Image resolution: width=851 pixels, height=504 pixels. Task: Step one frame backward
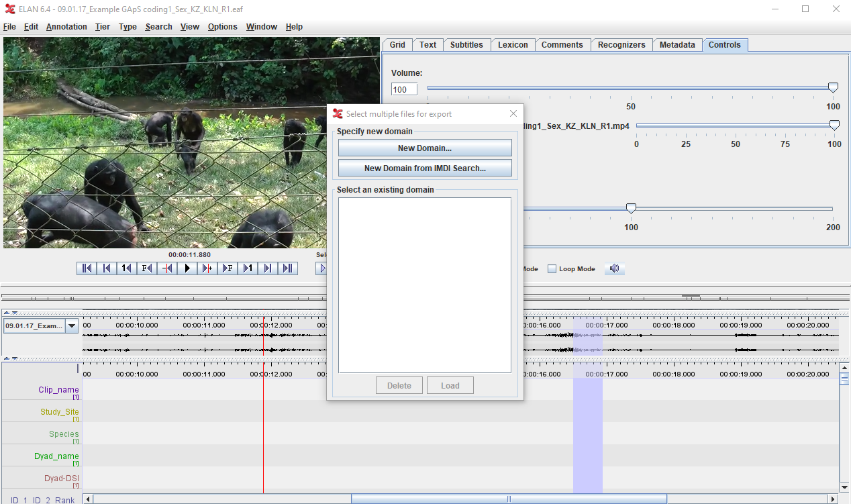pyautogui.click(x=147, y=268)
